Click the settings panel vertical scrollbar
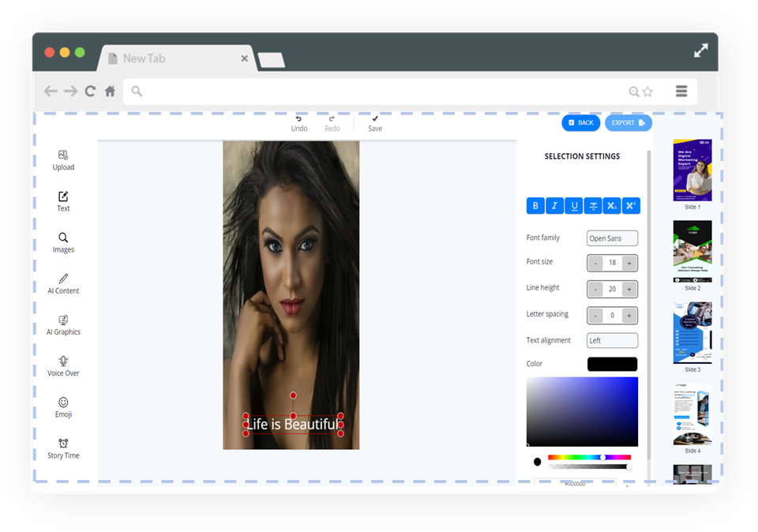 pos(649,305)
